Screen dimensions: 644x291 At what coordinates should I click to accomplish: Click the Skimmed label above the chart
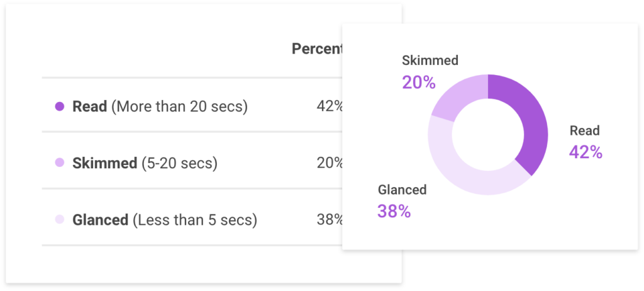point(430,60)
